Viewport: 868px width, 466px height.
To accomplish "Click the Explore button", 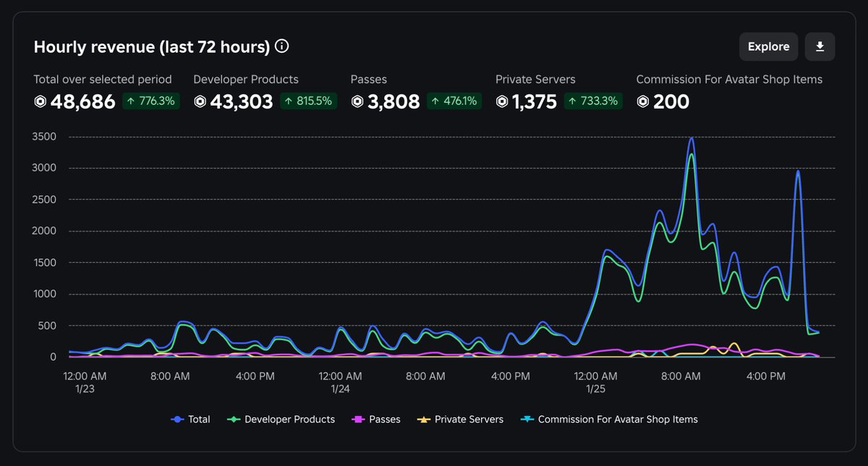I will [x=768, y=46].
